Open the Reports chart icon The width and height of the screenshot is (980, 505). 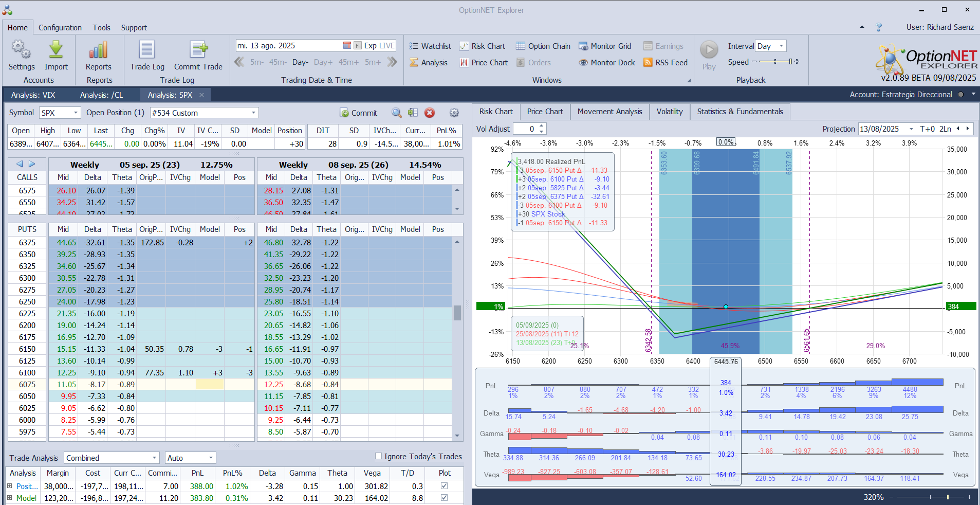pyautogui.click(x=98, y=50)
